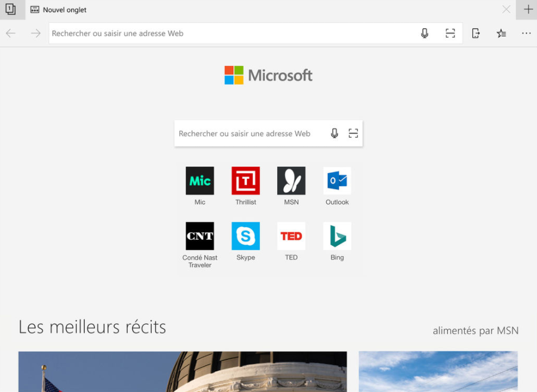This screenshot has width=537, height=392.
Task: Go forward with the right arrow
Action: [36, 33]
